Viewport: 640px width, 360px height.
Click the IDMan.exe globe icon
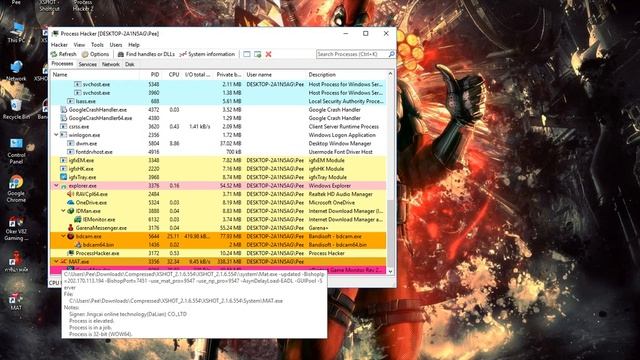pos(71,211)
